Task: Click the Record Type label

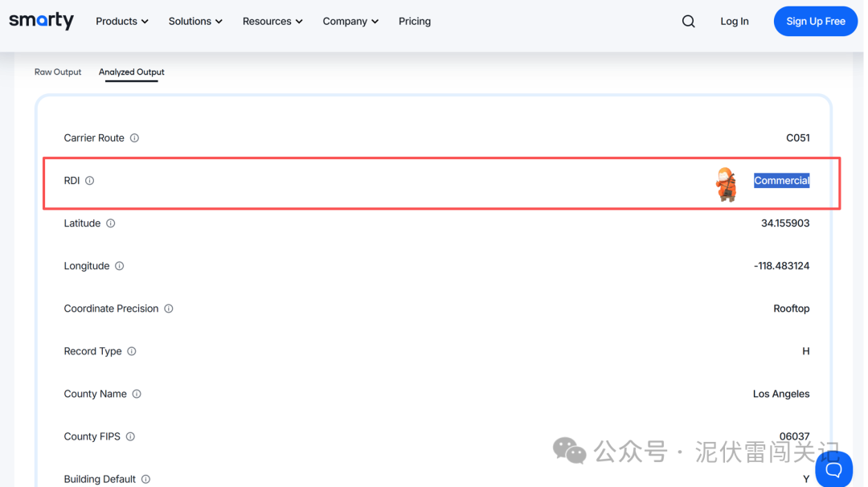Action: 92,351
